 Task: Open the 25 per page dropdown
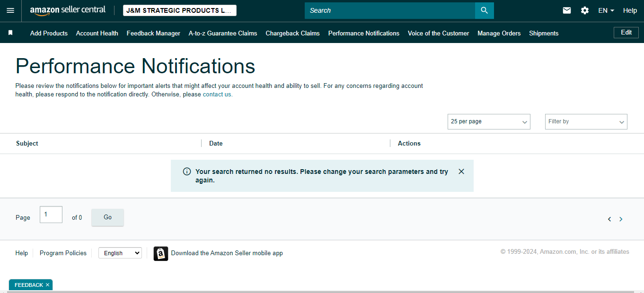(489, 121)
